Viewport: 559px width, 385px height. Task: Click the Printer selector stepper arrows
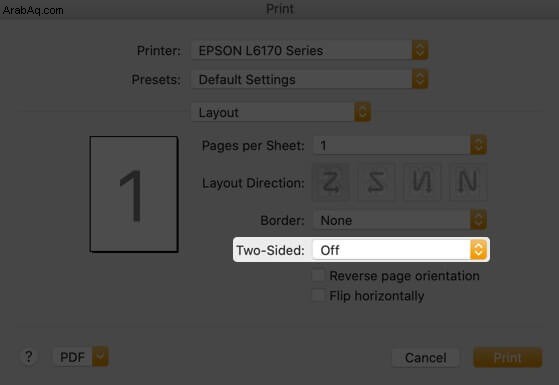click(420, 50)
